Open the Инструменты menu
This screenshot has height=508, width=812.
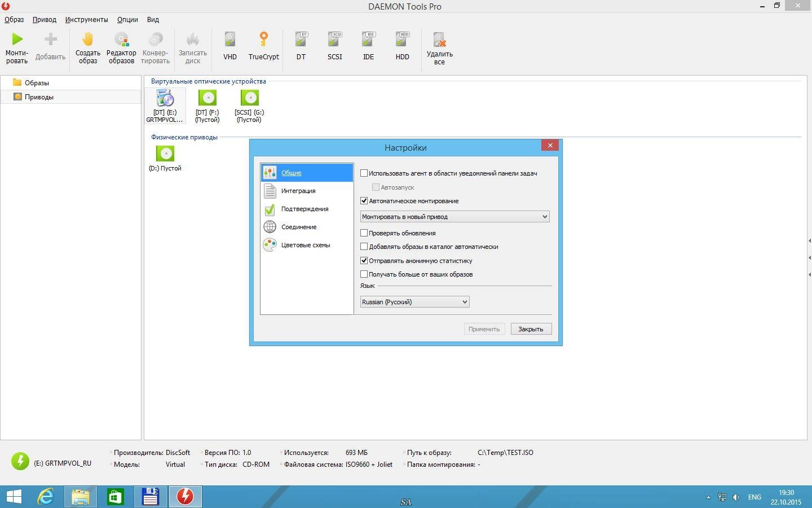pyautogui.click(x=86, y=19)
